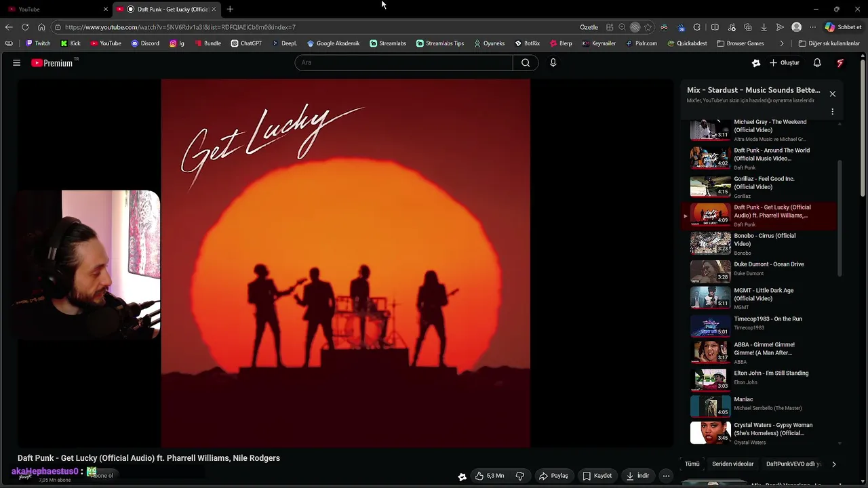This screenshot has width=868, height=488.
Task: Open YouTube notifications bell
Action: point(817,63)
